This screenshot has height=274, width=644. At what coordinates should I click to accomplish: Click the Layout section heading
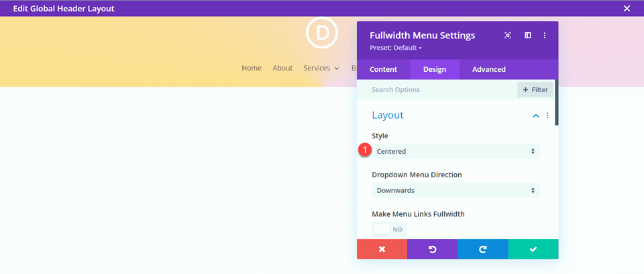[388, 116]
